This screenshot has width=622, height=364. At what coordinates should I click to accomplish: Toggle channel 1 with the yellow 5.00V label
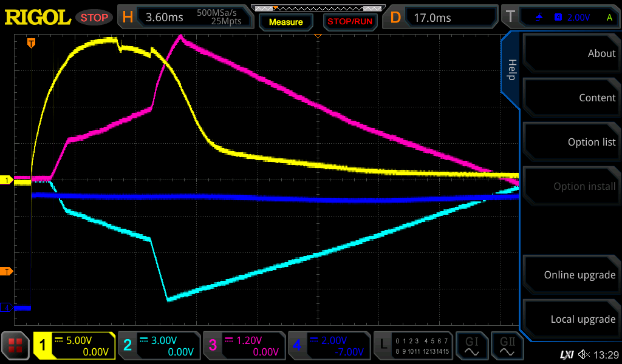74,346
